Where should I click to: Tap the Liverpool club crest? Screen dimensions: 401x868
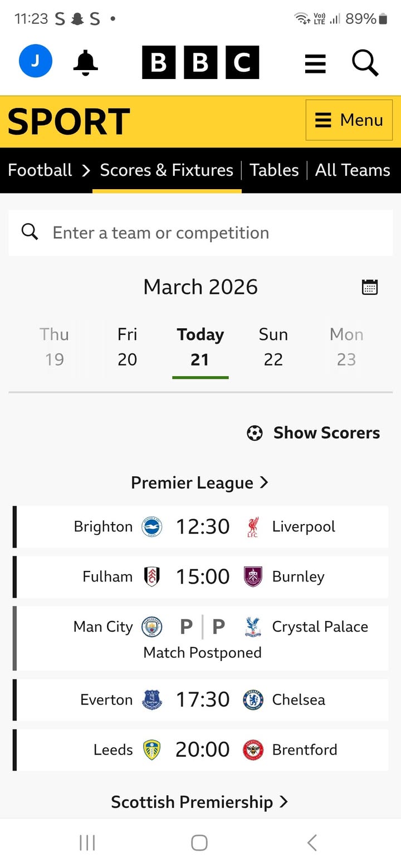coord(253,527)
